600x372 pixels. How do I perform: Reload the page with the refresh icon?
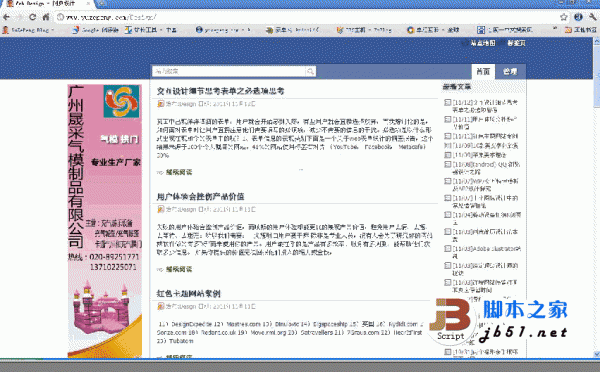pyautogui.click(x=33, y=17)
